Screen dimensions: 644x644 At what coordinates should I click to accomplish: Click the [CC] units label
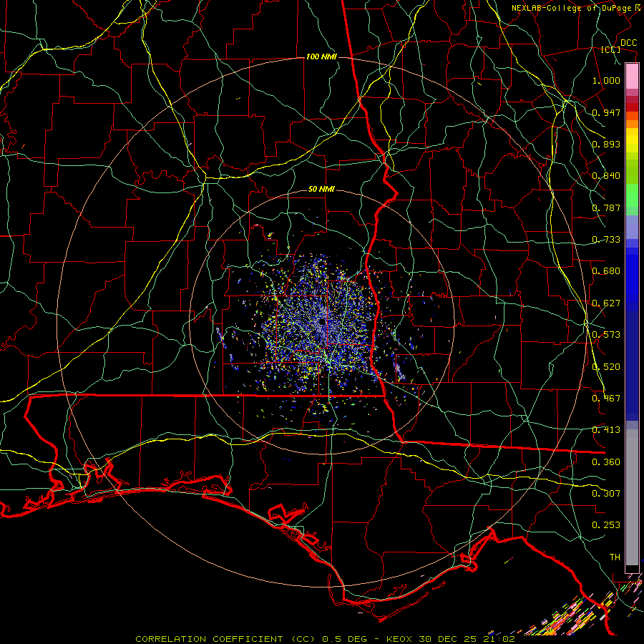coord(611,49)
